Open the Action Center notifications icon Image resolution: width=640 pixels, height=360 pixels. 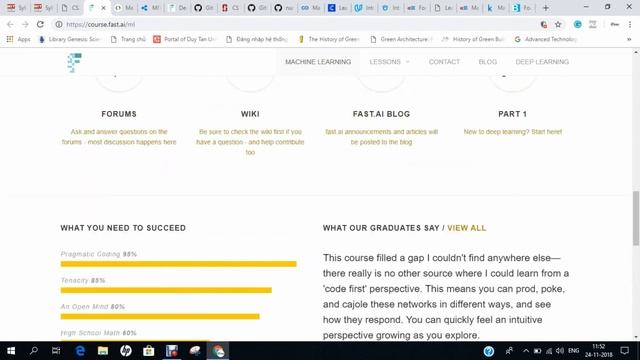(624, 351)
